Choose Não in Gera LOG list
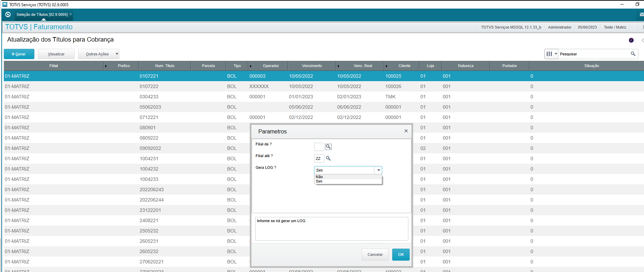This screenshot has height=272, width=644. coord(348,177)
